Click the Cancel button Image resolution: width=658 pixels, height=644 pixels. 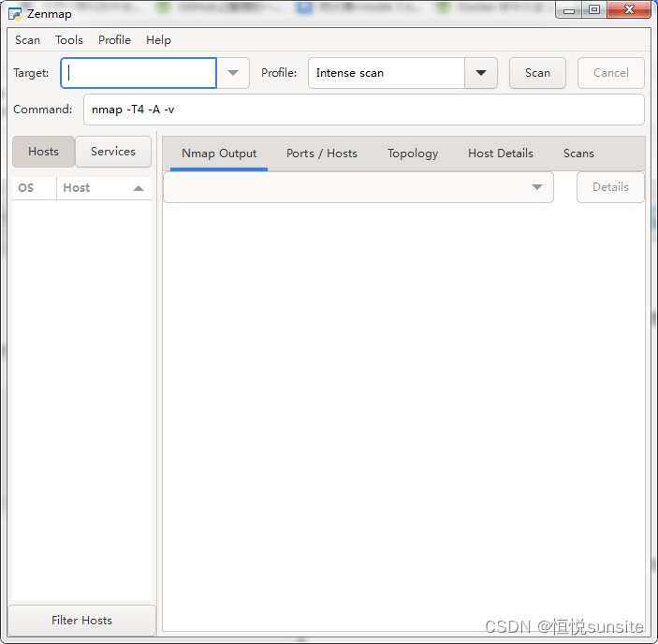click(611, 73)
